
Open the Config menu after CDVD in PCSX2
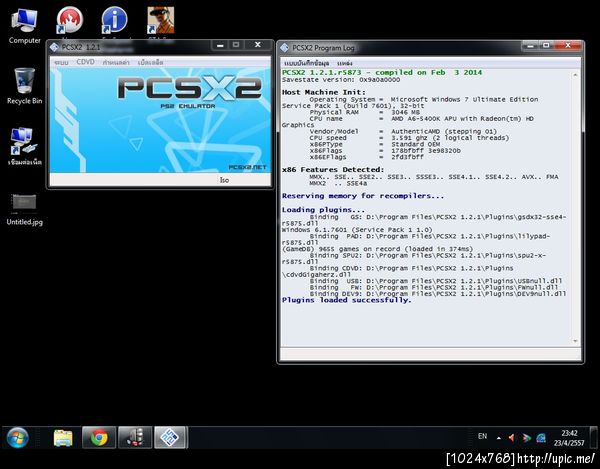pos(116,62)
